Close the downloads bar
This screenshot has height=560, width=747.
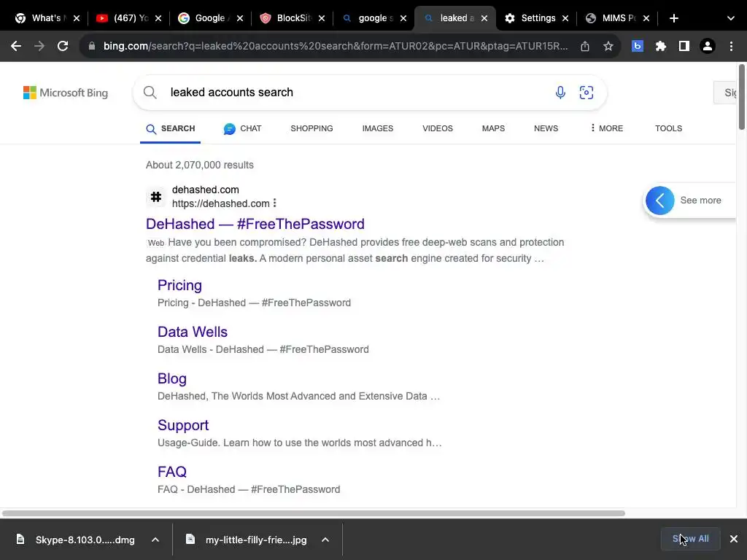pyautogui.click(x=734, y=539)
